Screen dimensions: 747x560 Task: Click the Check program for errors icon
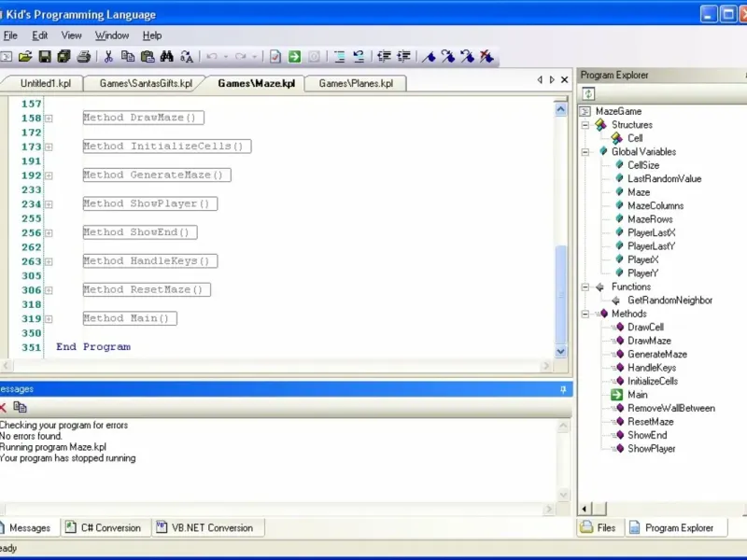pyautogui.click(x=275, y=57)
